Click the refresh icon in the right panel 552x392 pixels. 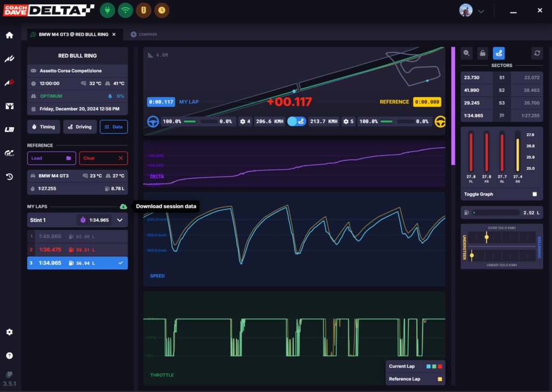tap(536, 53)
